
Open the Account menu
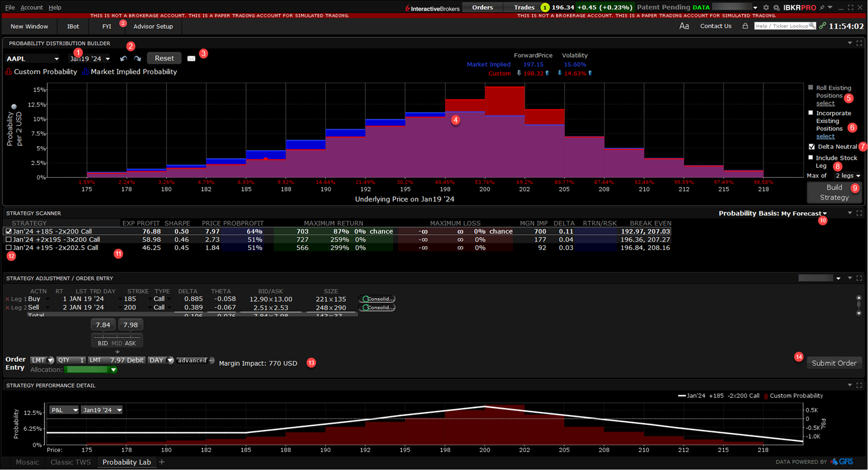(x=32, y=7)
